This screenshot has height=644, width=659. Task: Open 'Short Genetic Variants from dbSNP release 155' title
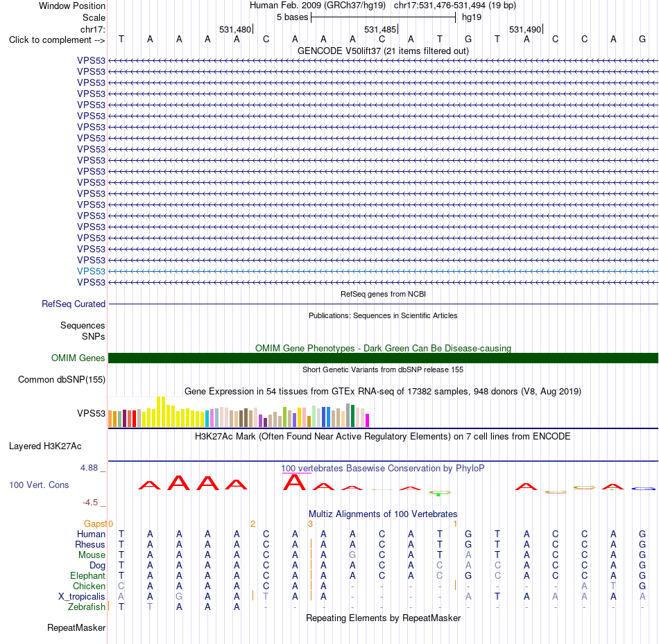pyautogui.click(x=383, y=369)
